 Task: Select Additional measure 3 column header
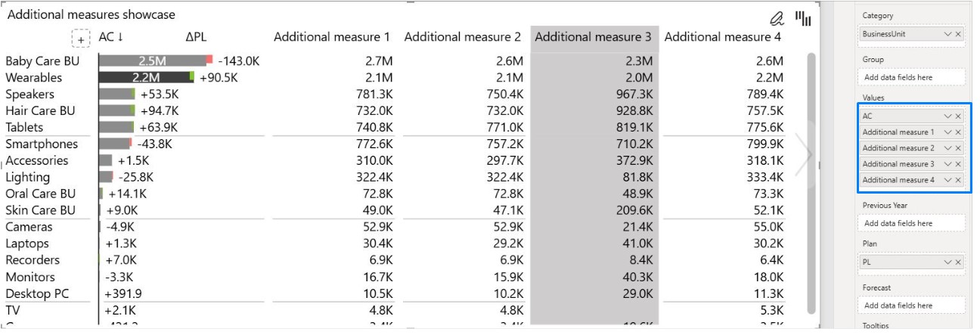(593, 37)
